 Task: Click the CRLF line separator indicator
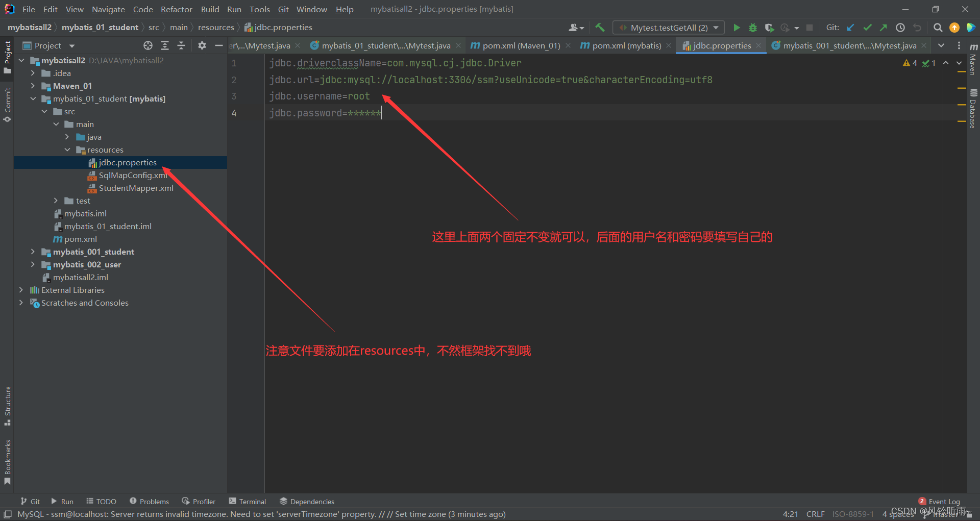click(x=815, y=514)
